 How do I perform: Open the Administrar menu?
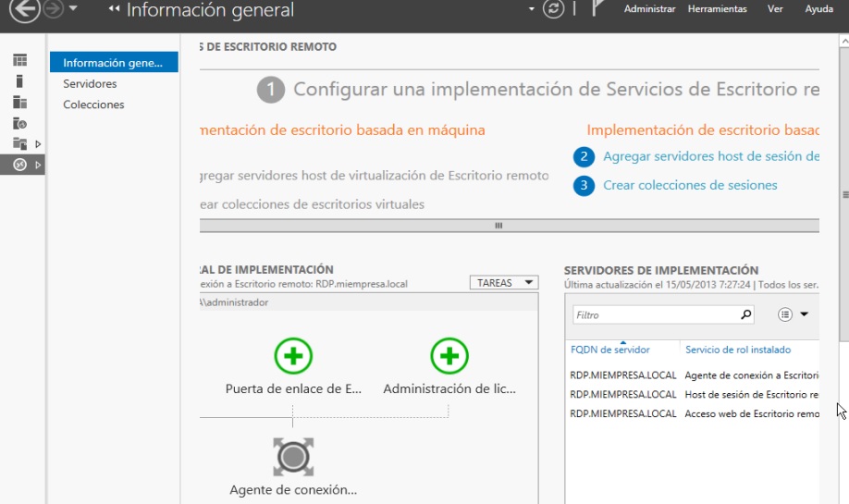[649, 9]
